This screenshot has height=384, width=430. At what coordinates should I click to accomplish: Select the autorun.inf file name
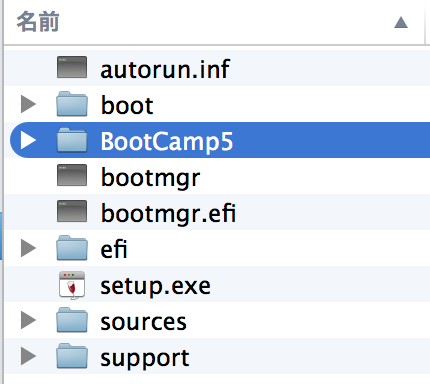[165, 69]
